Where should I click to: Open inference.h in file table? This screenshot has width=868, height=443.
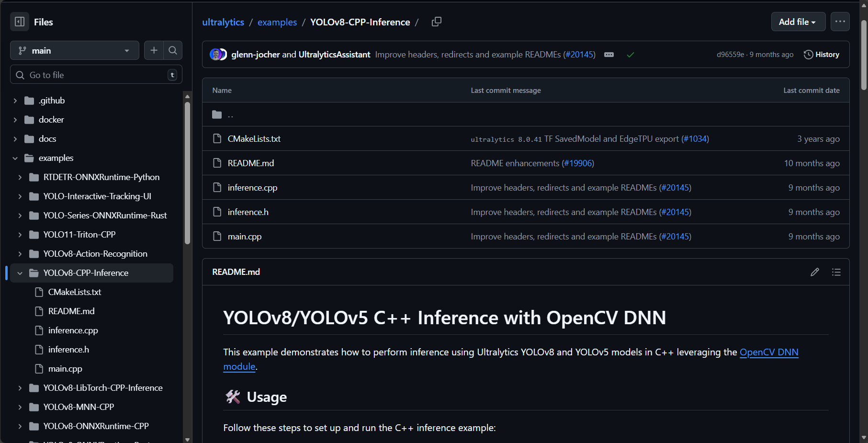tap(248, 212)
